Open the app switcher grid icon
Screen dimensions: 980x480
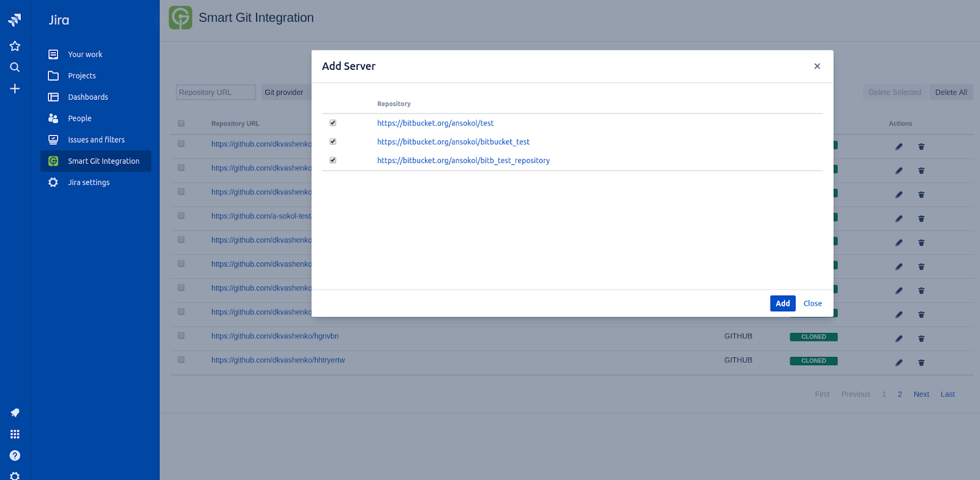click(x=15, y=434)
